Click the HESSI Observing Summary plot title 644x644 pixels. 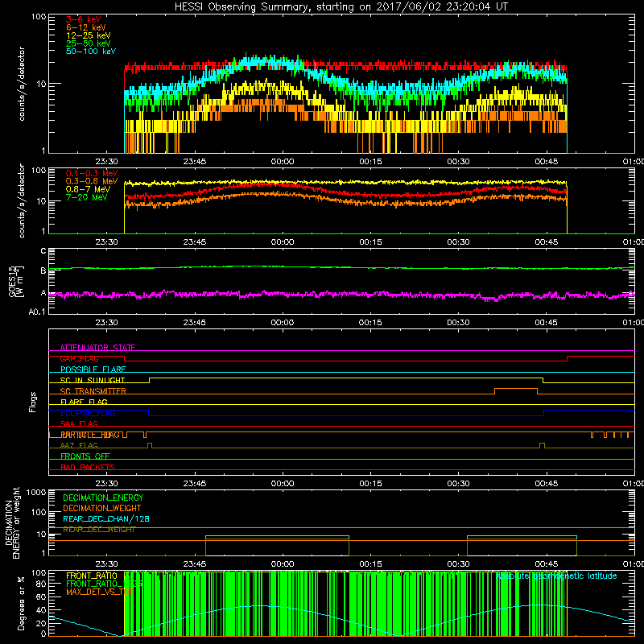[x=341, y=7]
